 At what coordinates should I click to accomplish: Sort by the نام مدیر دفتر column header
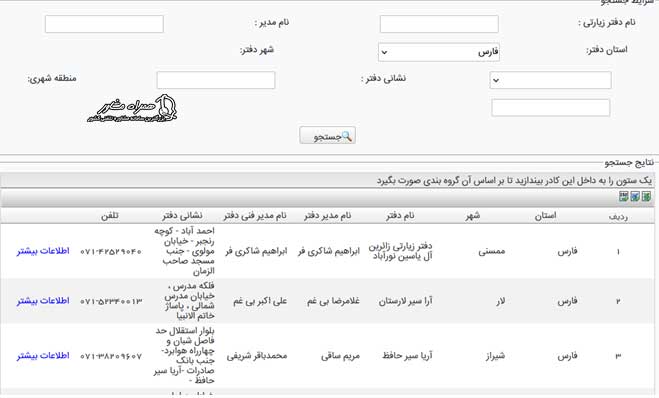(327, 216)
